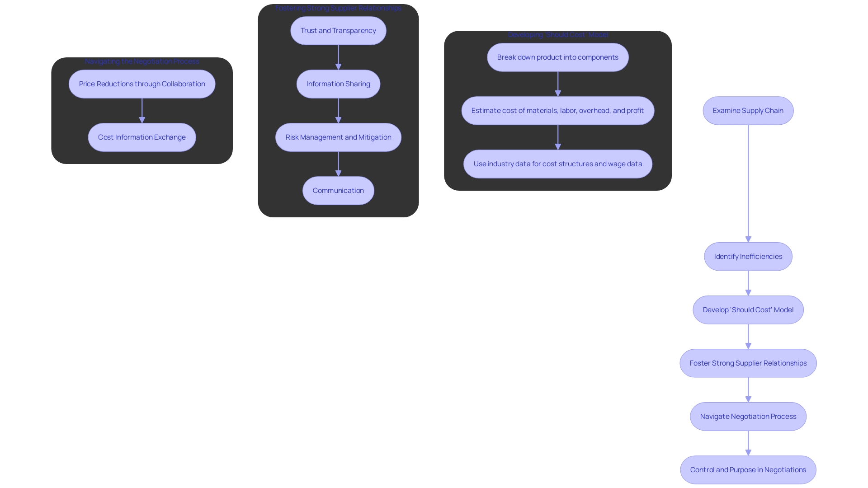Select the 'Price Reductions through Collaboration' node
The width and height of the screenshot is (868, 488).
click(142, 84)
